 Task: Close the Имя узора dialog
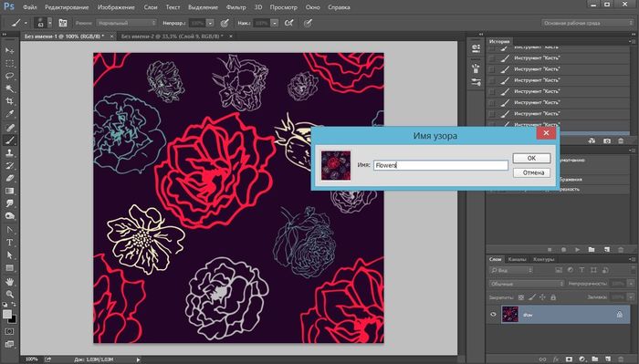tap(546, 133)
